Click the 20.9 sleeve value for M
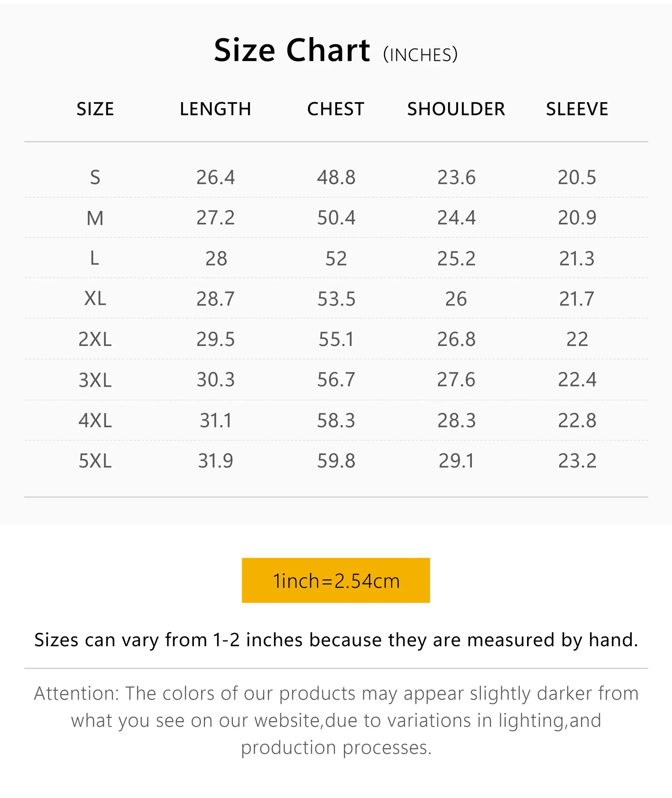 [x=577, y=218]
